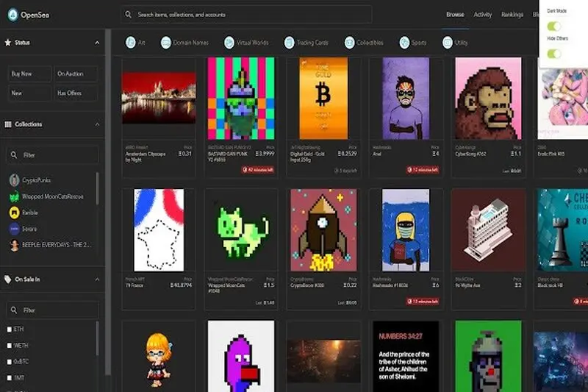
Task: Open the Sorare collection link
Action: point(29,229)
